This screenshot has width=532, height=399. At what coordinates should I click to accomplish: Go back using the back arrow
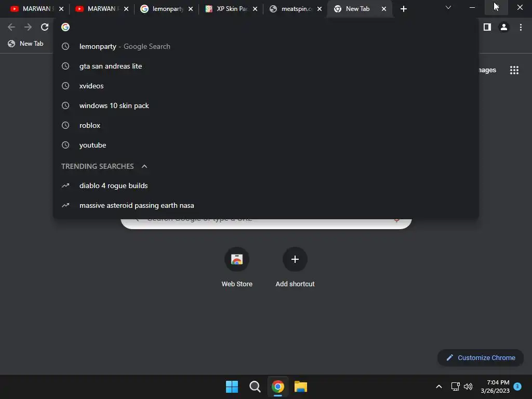pos(11,27)
